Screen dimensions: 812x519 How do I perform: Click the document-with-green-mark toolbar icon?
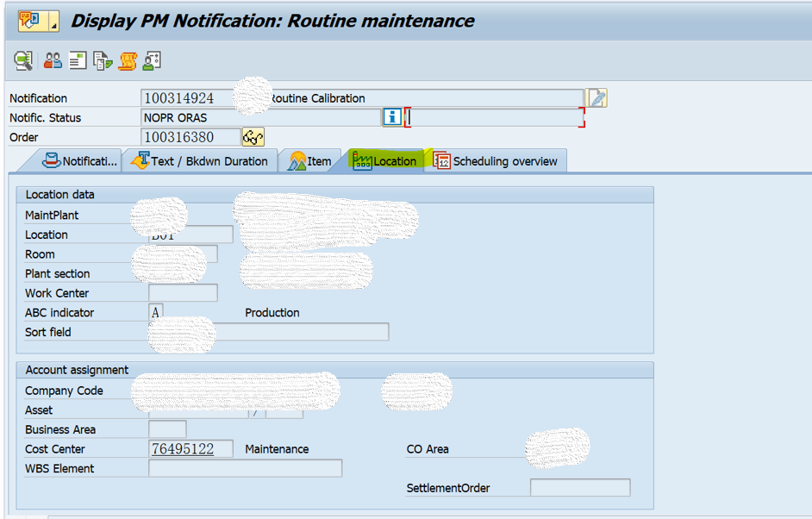click(x=78, y=60)
